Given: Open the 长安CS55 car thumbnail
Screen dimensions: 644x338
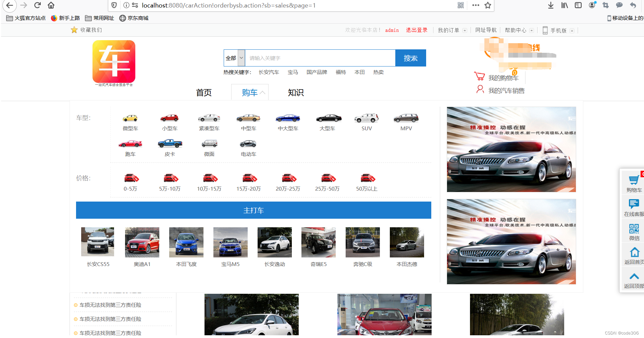Looking at the screenshot, I should [x=98, y=242].
